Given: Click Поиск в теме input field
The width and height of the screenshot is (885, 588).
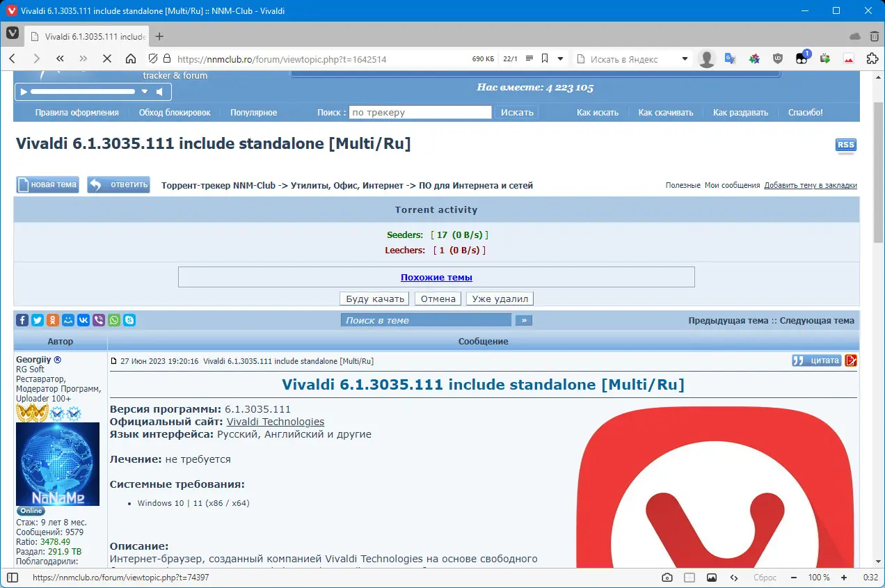Looking at the screenshot, I should coord(426,320).
